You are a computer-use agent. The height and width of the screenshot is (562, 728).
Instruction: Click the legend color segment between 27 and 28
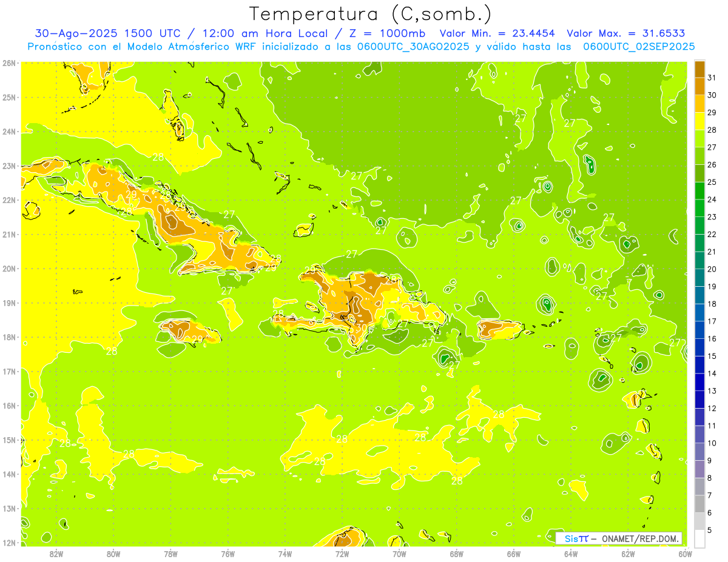coord(699,138)
